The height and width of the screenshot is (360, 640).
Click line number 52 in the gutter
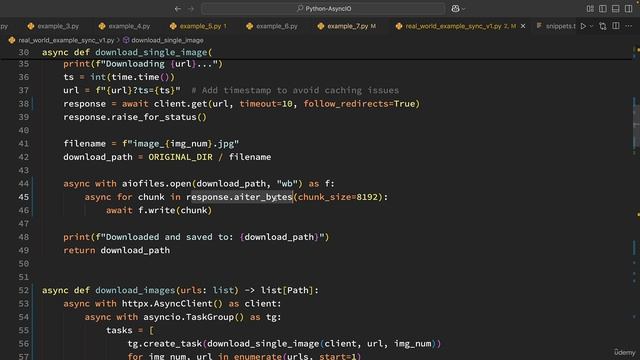pos(24,290)
